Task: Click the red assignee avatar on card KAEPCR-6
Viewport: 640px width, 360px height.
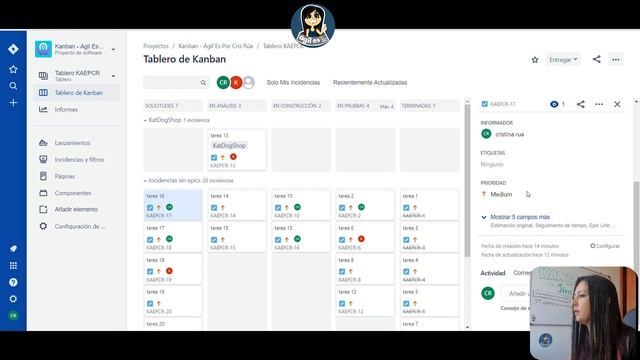Action: pos(361,239)
